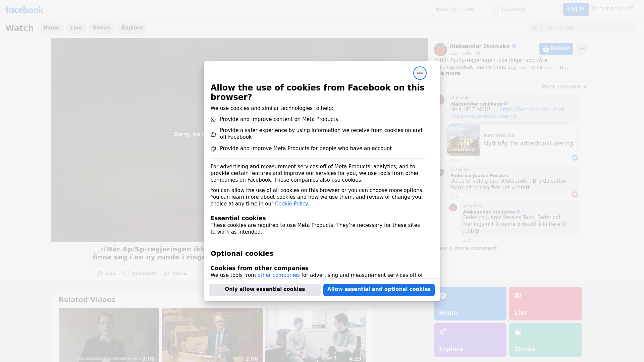Open Federico Juárez Perales profile name
Viewport: 644px width, 362px height.
(x=479, y=176)
